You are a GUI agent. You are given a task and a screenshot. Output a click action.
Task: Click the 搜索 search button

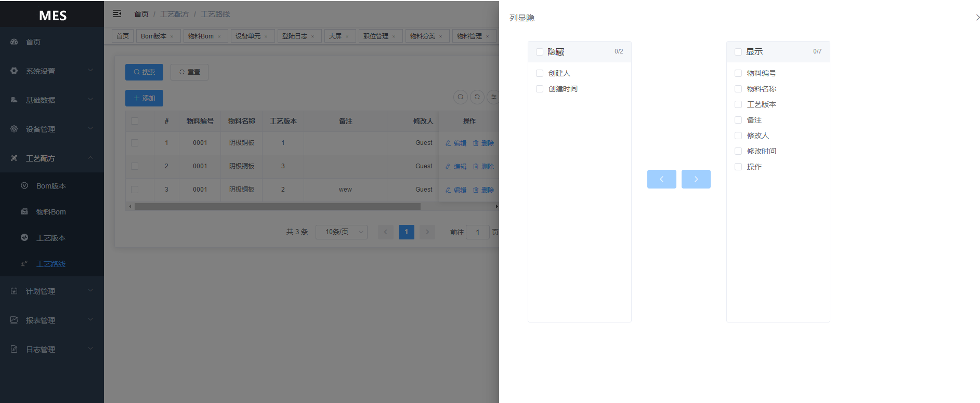[x=144, y=72]
